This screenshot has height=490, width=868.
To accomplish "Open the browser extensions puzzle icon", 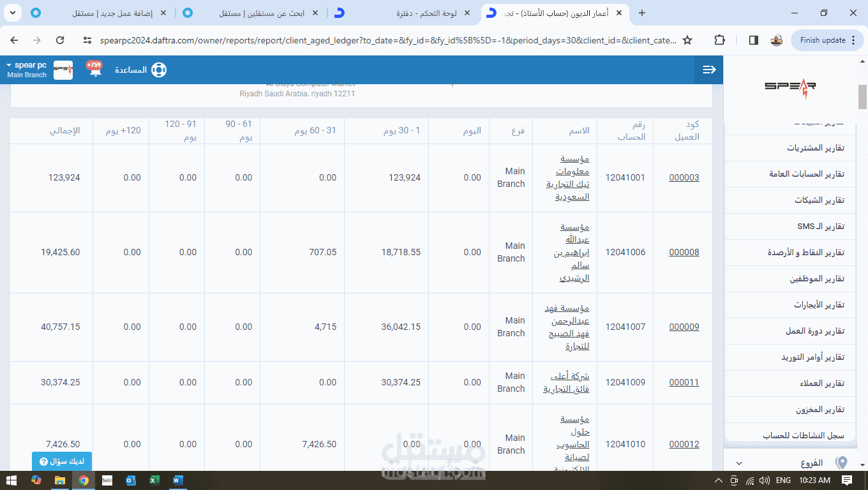I will click(719, 40).
